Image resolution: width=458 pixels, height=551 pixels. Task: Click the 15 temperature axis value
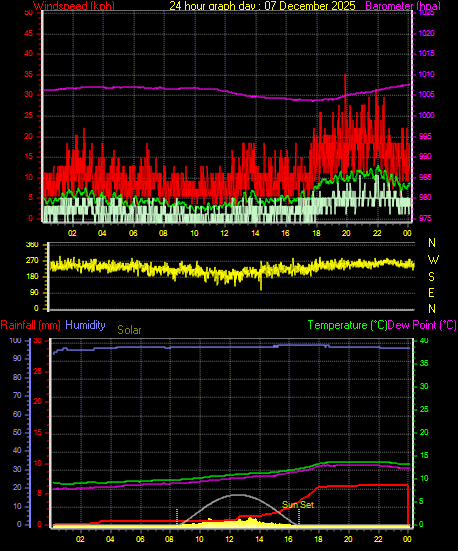(424, 455)
